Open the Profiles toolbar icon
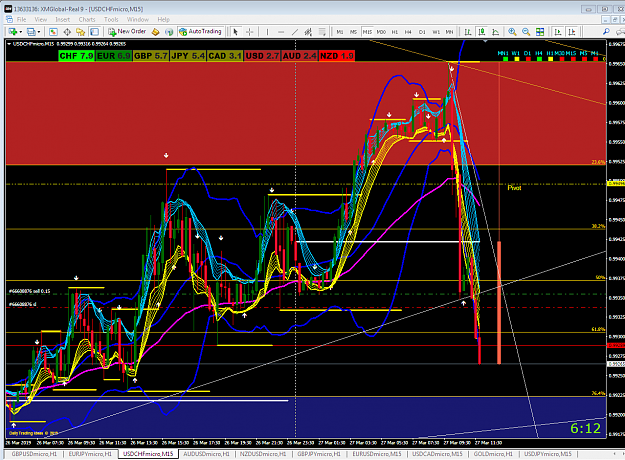The width and height of the screenshot is (625, 460). (x=31, y=31)
